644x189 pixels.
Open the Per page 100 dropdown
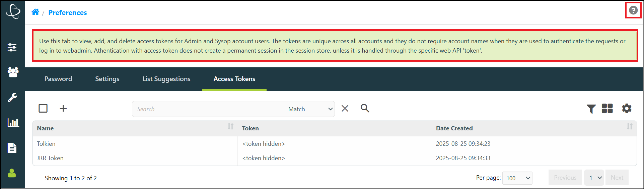517,178
